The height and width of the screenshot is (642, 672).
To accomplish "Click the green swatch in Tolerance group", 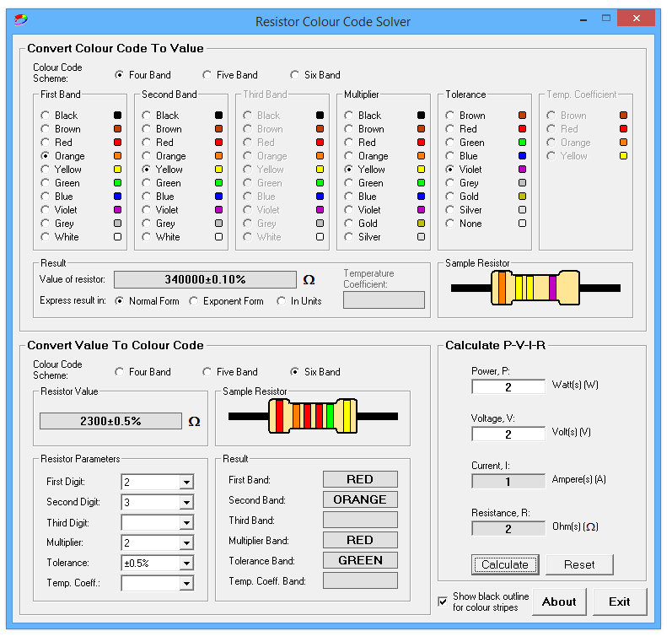I will pos(522,143).
